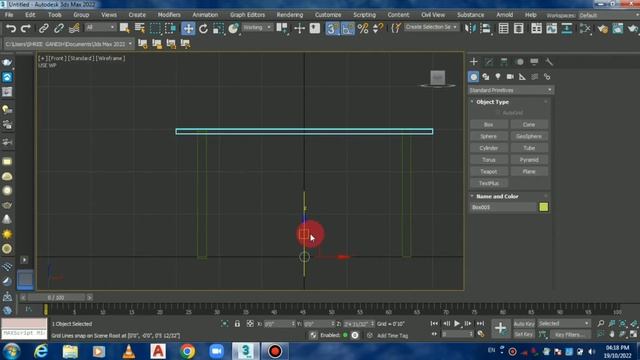
Task: Select the Select and Link tool
Action: [43, 28]
